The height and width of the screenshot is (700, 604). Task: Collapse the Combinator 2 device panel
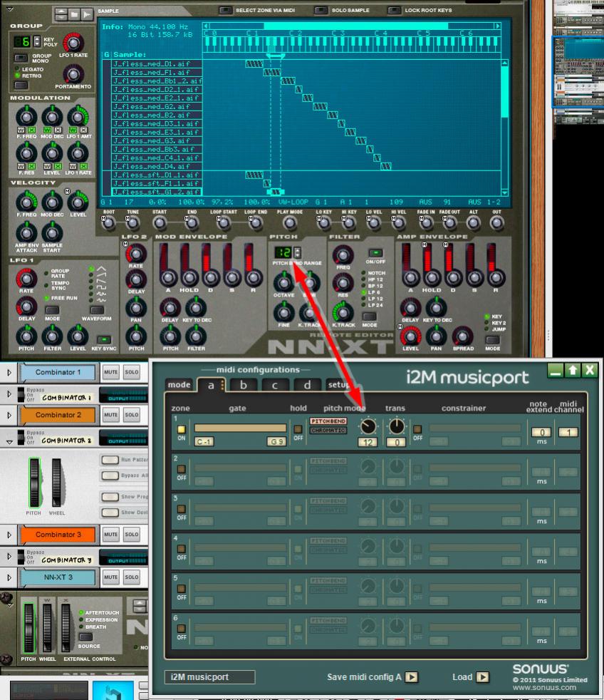tap(9, 441)
